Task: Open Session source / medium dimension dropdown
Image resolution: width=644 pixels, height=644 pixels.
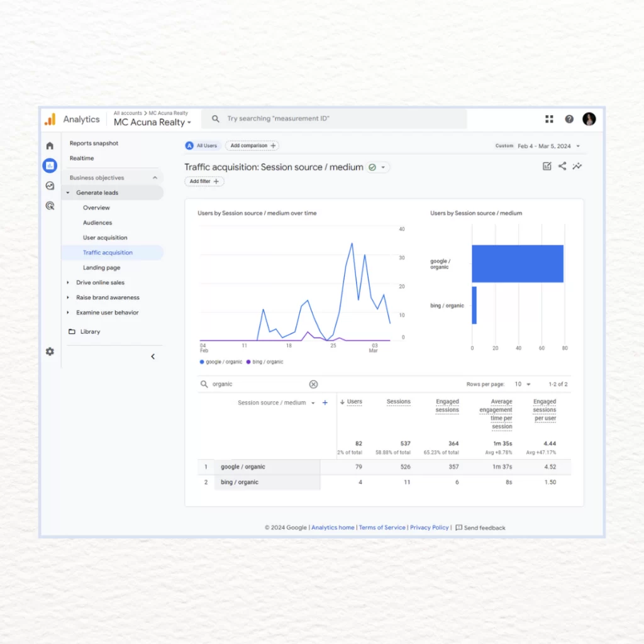Action: click(x=313, y=403)
